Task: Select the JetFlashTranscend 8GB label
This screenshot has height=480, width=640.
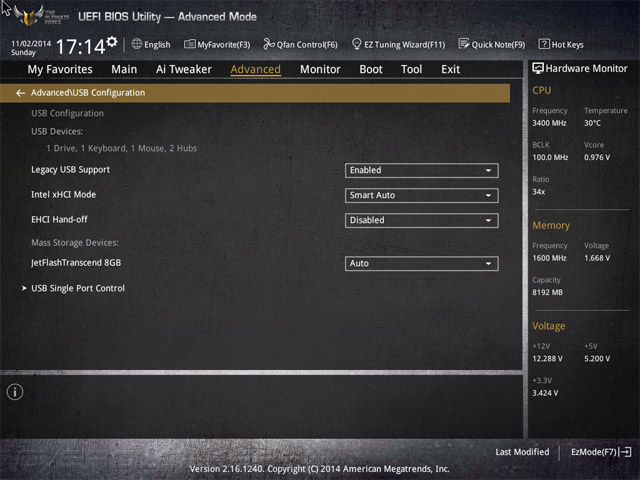Action: 76,262
